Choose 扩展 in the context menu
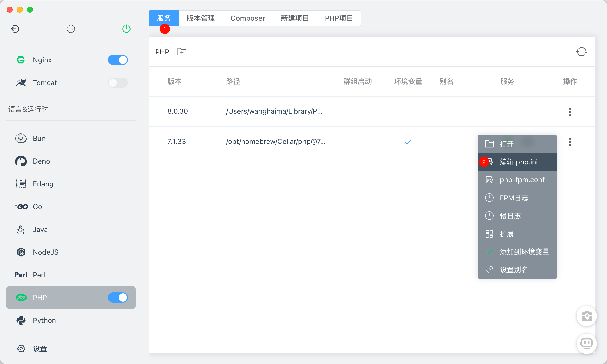The height and width of the screenshot is (364, 607). point(517,234)
